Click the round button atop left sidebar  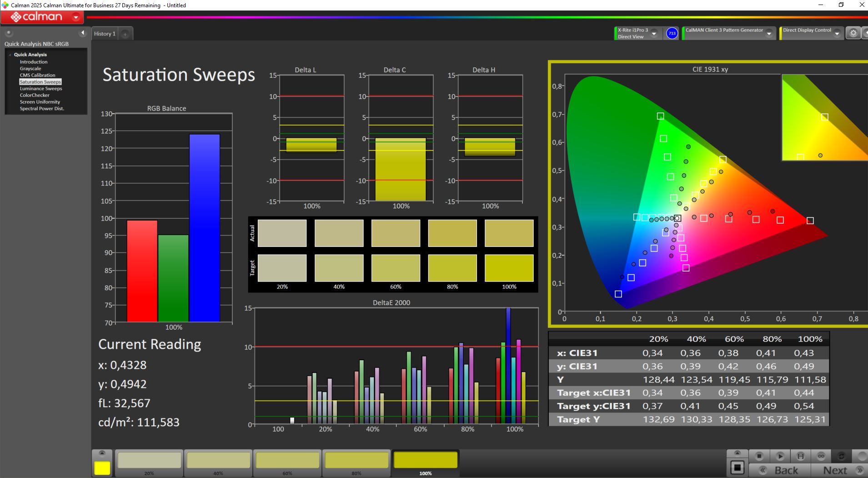tap(9, 33)
